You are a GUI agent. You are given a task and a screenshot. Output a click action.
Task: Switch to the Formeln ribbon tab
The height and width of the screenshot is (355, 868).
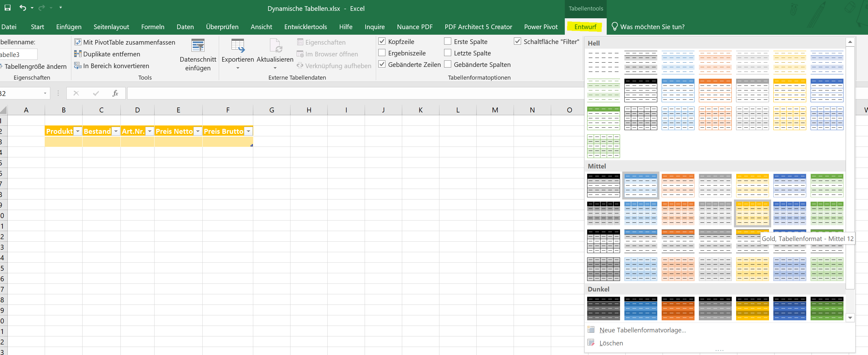coord(153,27)
